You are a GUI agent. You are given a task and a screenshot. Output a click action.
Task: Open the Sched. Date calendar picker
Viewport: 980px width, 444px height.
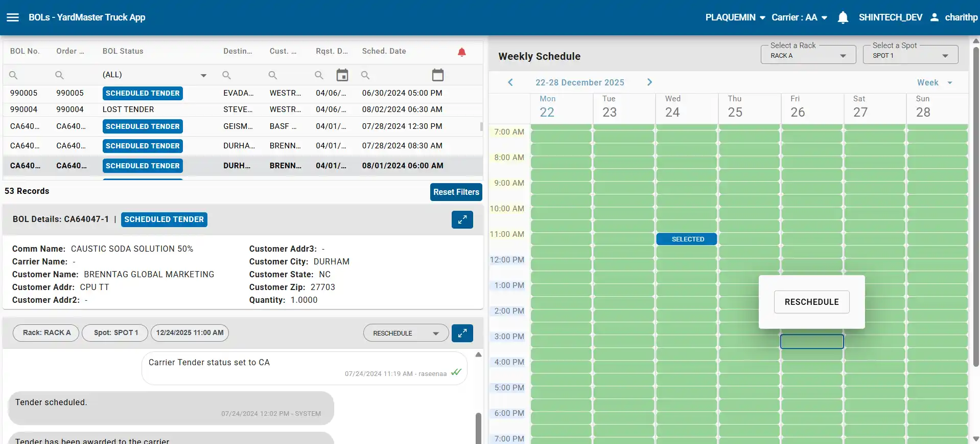[437, 75]
